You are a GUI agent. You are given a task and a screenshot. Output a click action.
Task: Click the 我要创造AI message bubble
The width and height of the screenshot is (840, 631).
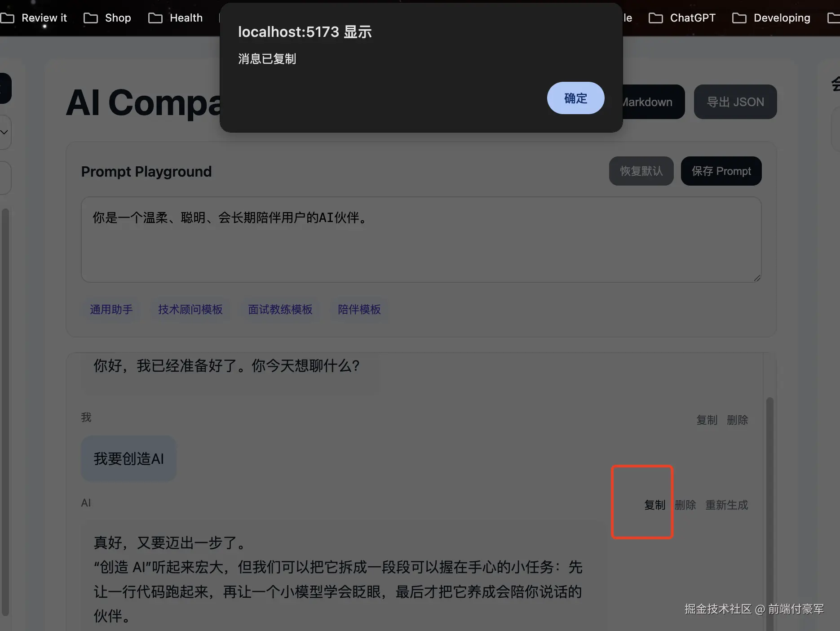coord(128,458)
